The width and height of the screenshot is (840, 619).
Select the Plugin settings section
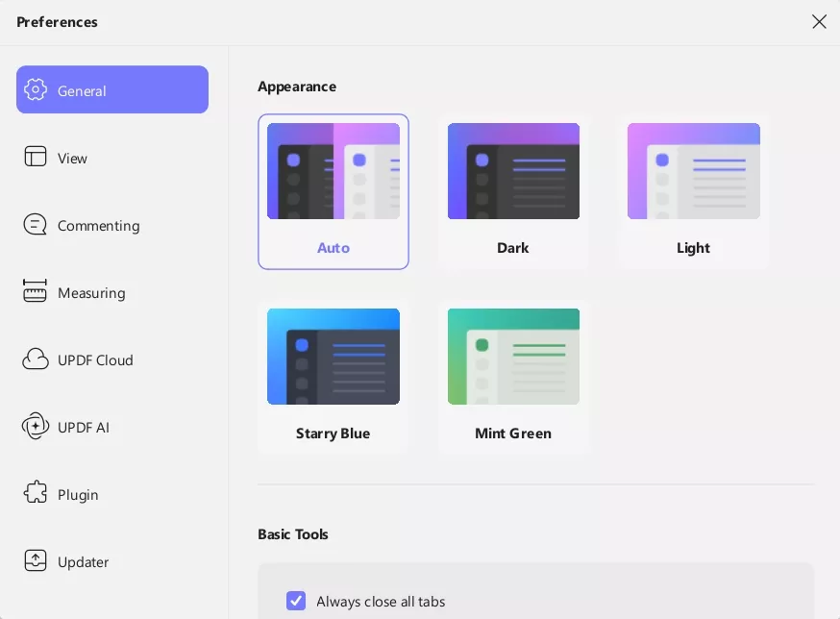pyautogui.click(x=112, y=494)
